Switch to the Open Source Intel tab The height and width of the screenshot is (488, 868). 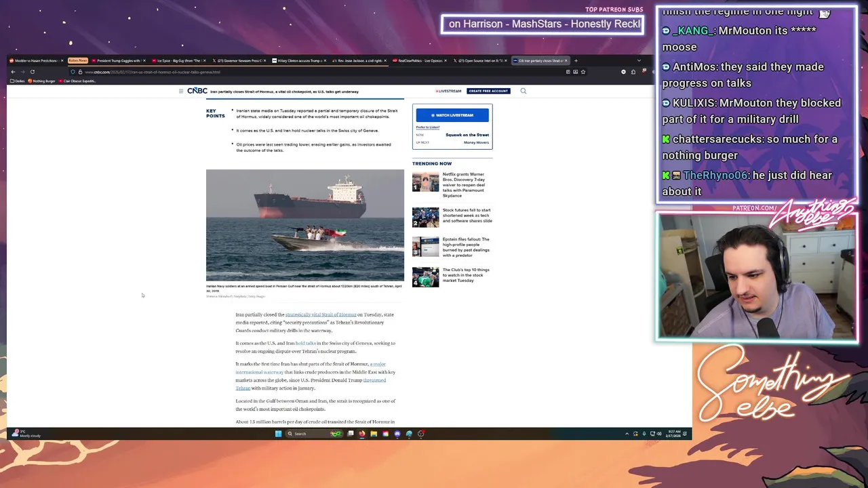[x=481, y=60]
